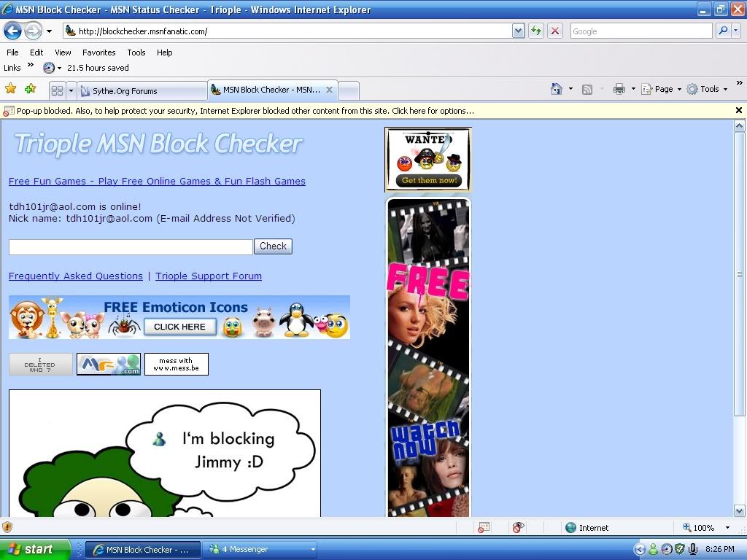Click the mess with www.mess.be badge
Screen dimensions: 747x560
[x=177, y=365]
